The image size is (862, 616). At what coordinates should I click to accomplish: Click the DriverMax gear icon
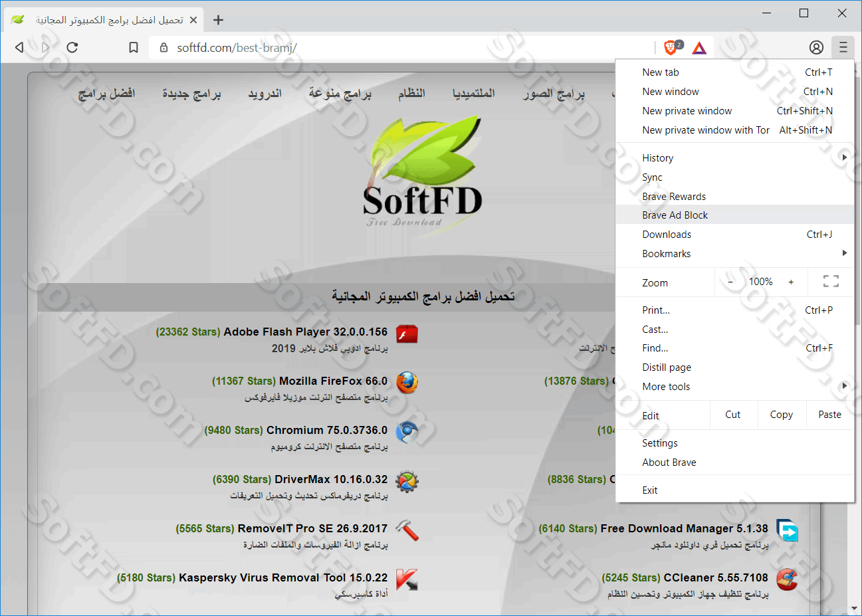pos(407,481)
